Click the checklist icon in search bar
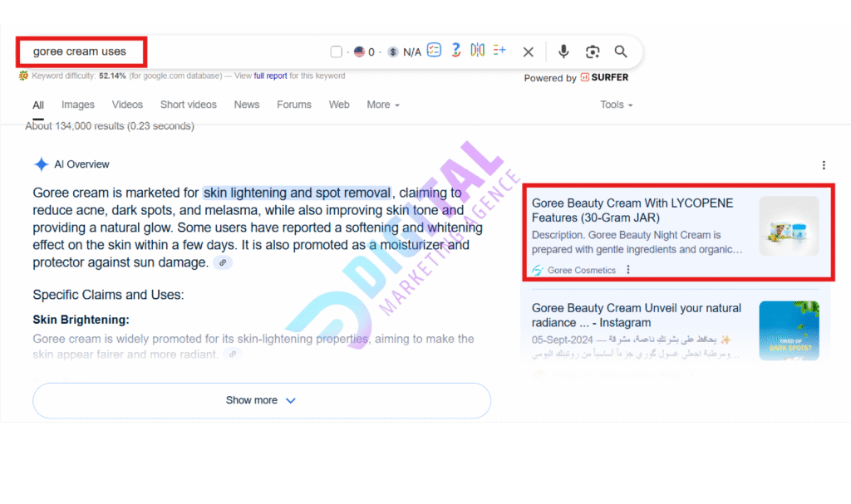Screen dimensions: 851x504 click(434, 51)
